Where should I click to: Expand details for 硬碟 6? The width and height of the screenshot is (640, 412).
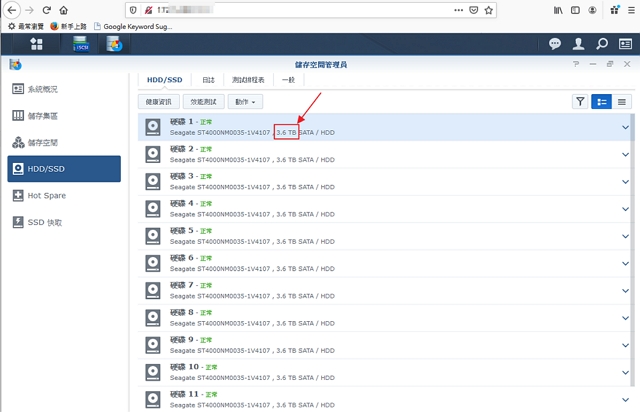coord(625,263)
